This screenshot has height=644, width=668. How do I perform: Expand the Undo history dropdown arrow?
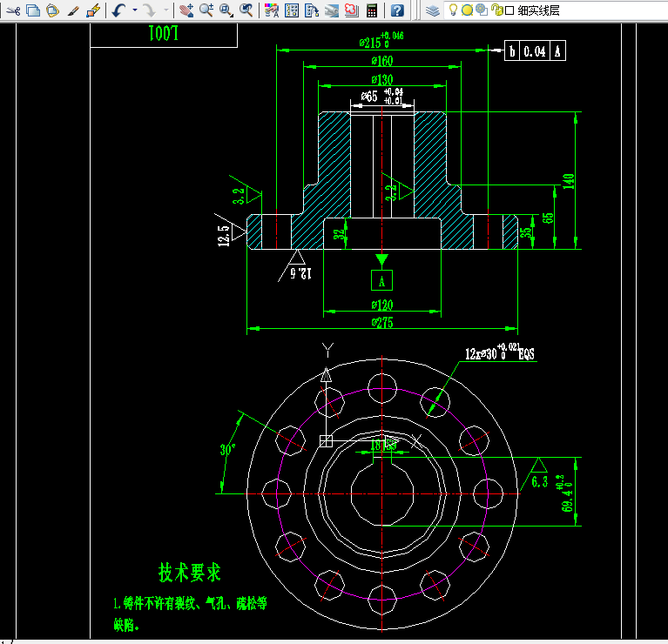135,10
